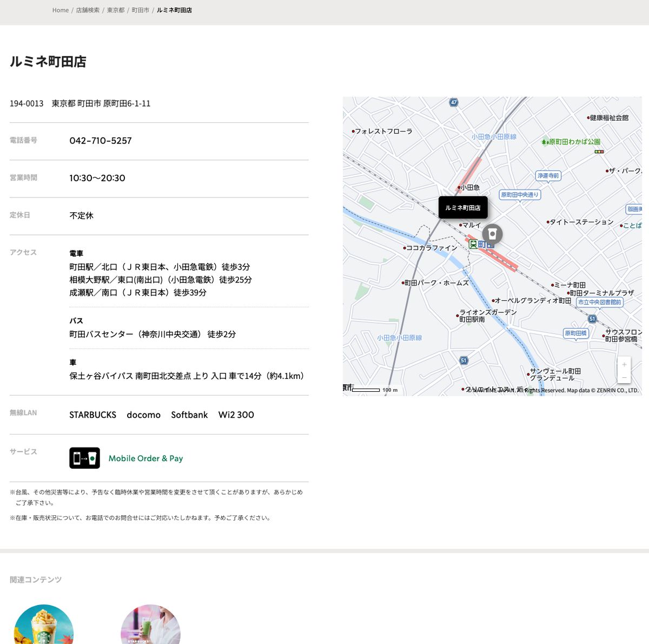Go to Home breadcrumb link
The height and width of the screenshot is (644, 649).
pyautogui.click(x=61, y=10)
